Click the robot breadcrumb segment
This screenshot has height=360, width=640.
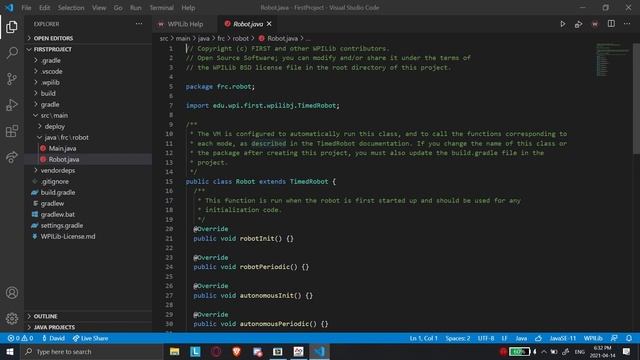tap(240, 38)
